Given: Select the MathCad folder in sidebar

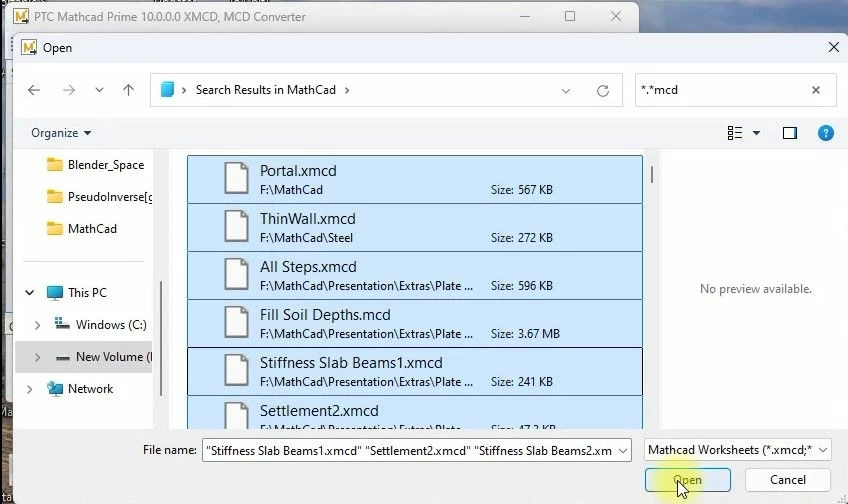Looking at the screenshot, I should click(x=82, y=229).
